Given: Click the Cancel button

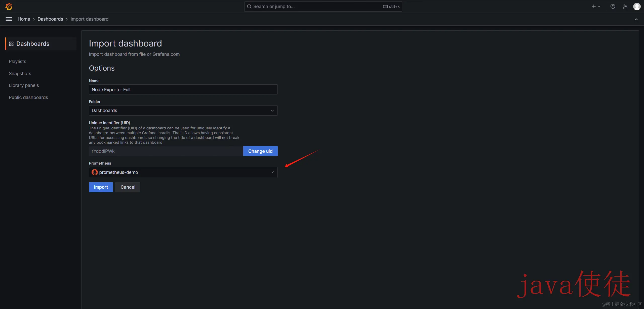Looking at the screenshot, I should (x=128, y=187).
